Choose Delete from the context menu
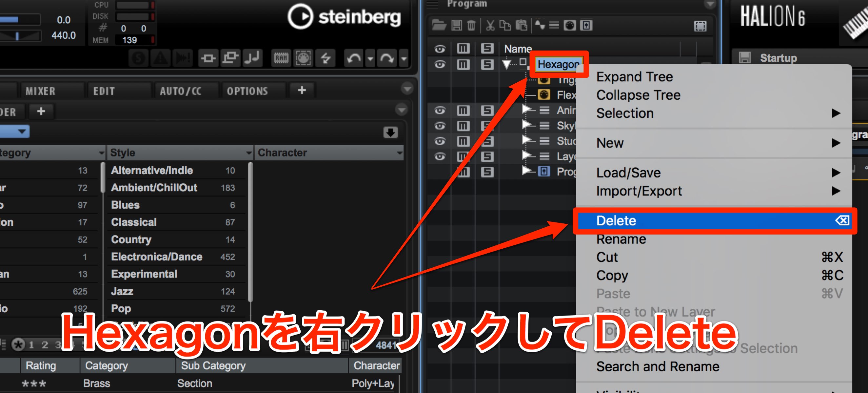This screenshot has width=868, height=393. click(x=715, y=221)
